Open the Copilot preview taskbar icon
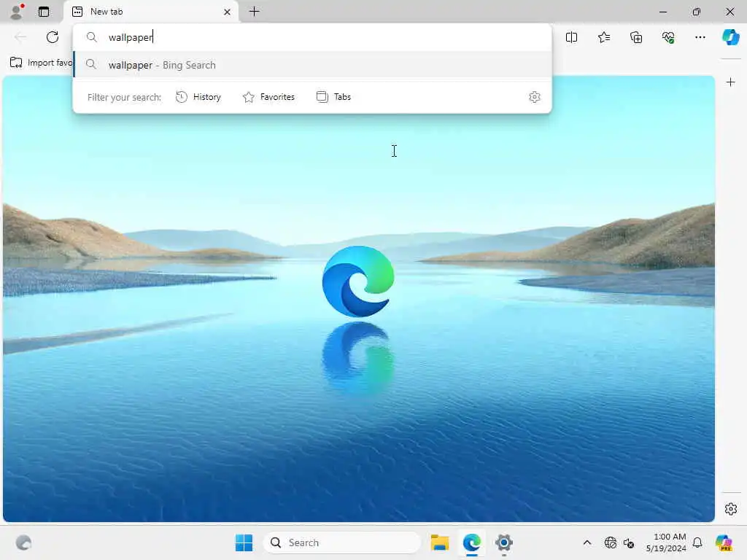The image size is (747, 560). coord(724,542)
